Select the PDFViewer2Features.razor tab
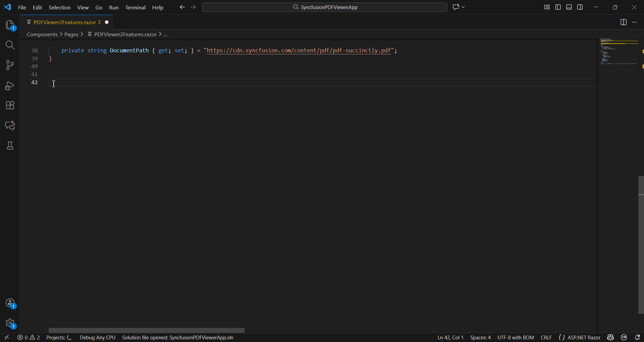The width and height of the screenshot is (644, 342). pyautogui.click(x=64, y=22)
